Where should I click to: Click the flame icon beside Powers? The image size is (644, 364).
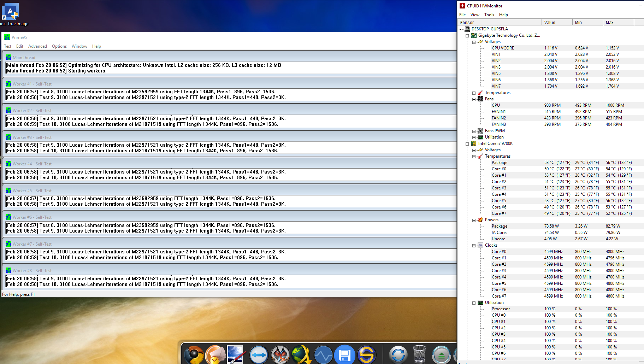(x=480, y=220)
